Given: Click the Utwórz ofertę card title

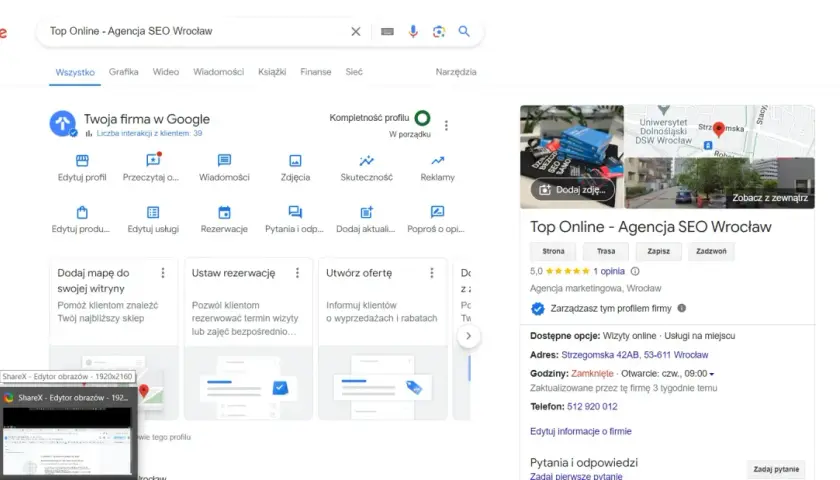Looking at the screenshot, I should pyautogui.click(x=359, y=273).
